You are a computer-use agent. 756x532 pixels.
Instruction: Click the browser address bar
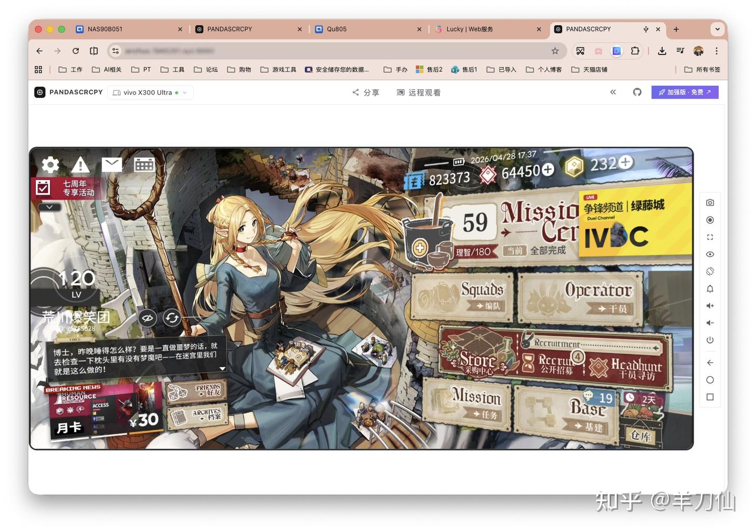click(x=336, y=51)
